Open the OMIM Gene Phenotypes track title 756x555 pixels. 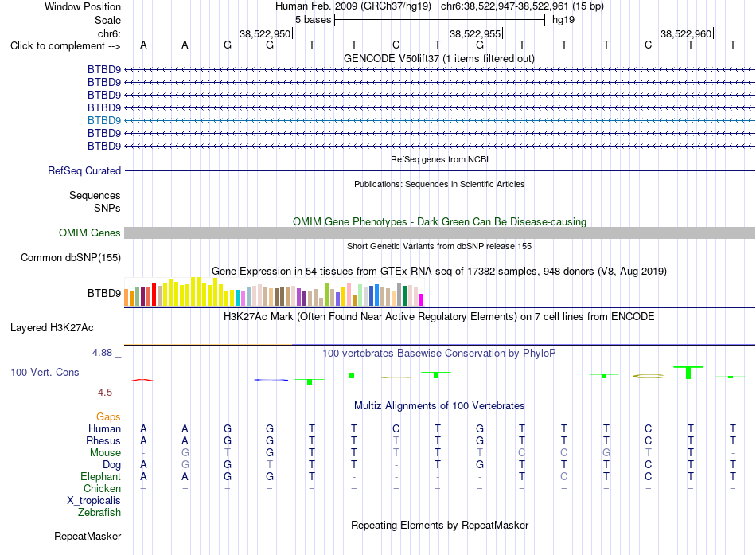click(x=439, y=221)
